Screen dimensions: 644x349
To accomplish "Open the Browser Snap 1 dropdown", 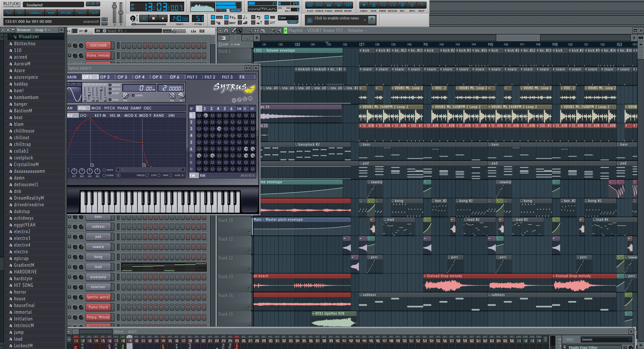I will point(49,30).
